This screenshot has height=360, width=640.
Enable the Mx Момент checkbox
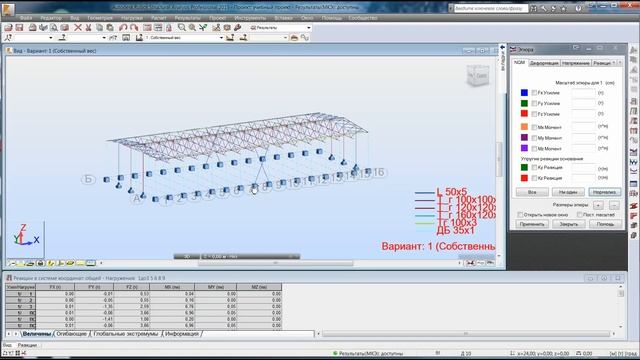(534, 127)
